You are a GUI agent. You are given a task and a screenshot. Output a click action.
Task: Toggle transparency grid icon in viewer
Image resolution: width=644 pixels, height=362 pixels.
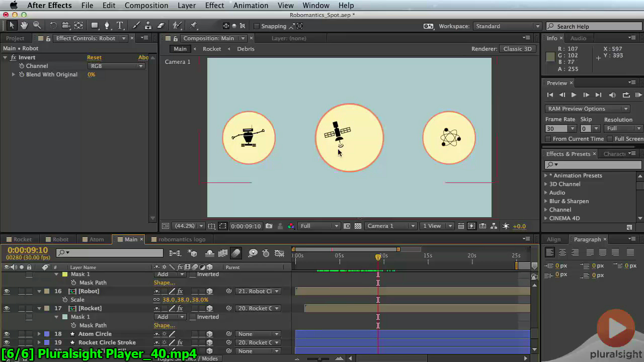click(358, 226)
